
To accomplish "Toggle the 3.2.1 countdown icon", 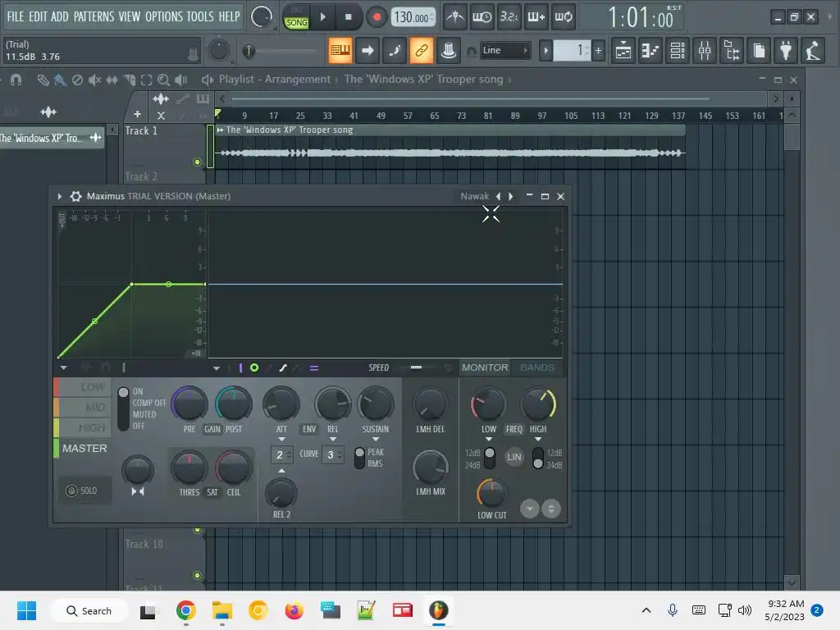I will point(509,17).
